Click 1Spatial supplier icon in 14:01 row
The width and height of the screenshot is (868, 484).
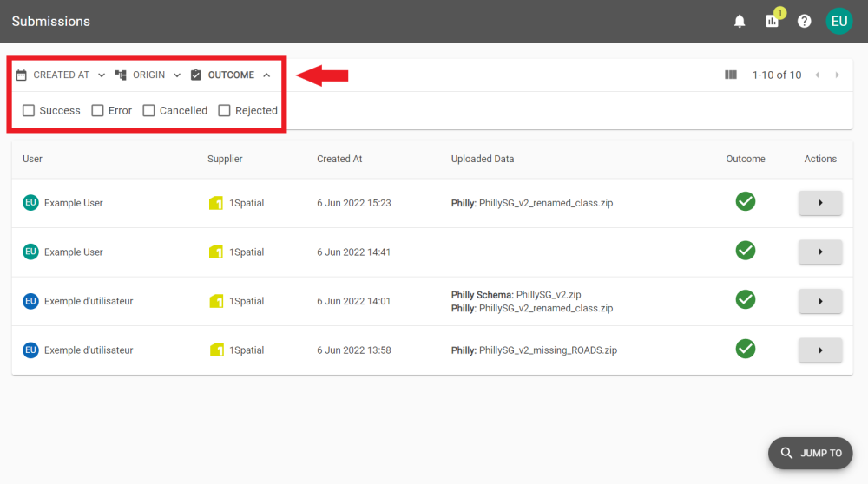click(216, 302)
